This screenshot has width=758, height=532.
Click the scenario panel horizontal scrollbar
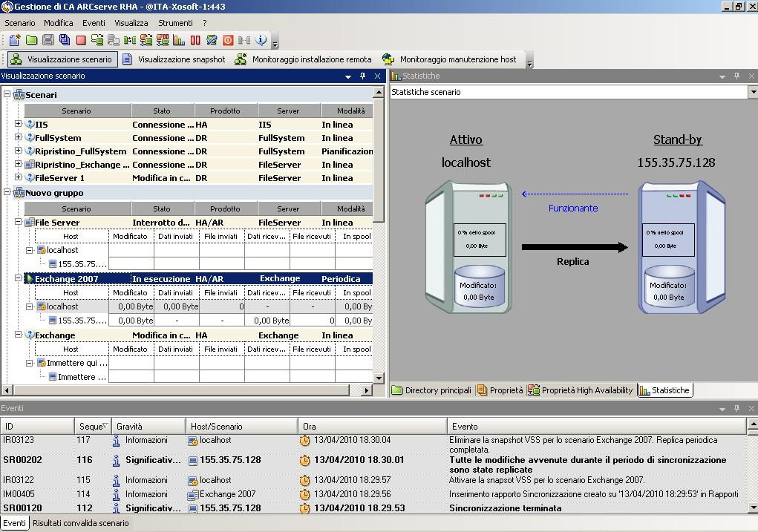click(186, 390)
